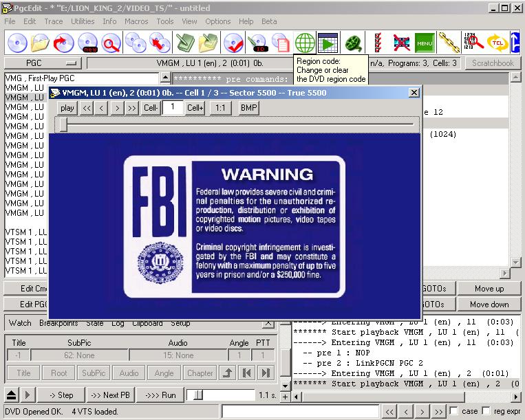The width and height of the screenshot is (525, 420).
Task: Click the Step trace button
Action: (x=61, y=395)
